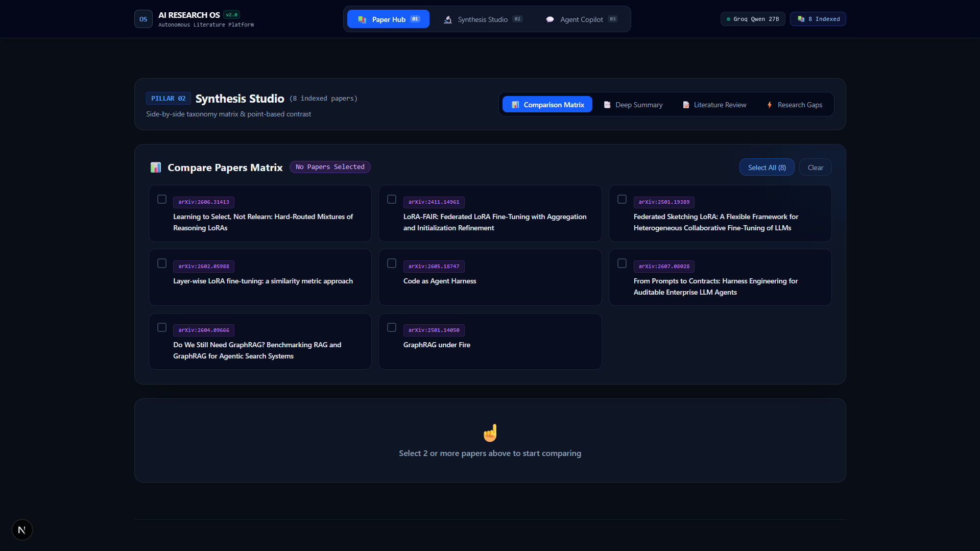This screenshot has width=980, height=551.
Task: Click the green status dot for Groq Qwen
Action: [x=728, y=19]
